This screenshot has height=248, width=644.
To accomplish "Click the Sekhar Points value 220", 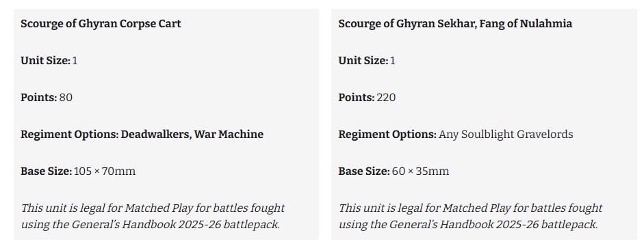I will (386, 98).
